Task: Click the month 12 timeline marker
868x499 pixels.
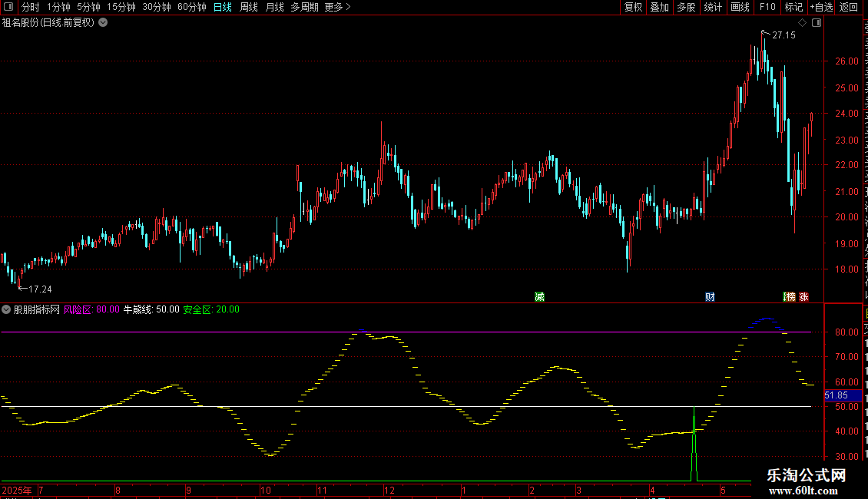Action: coord(389,490)
